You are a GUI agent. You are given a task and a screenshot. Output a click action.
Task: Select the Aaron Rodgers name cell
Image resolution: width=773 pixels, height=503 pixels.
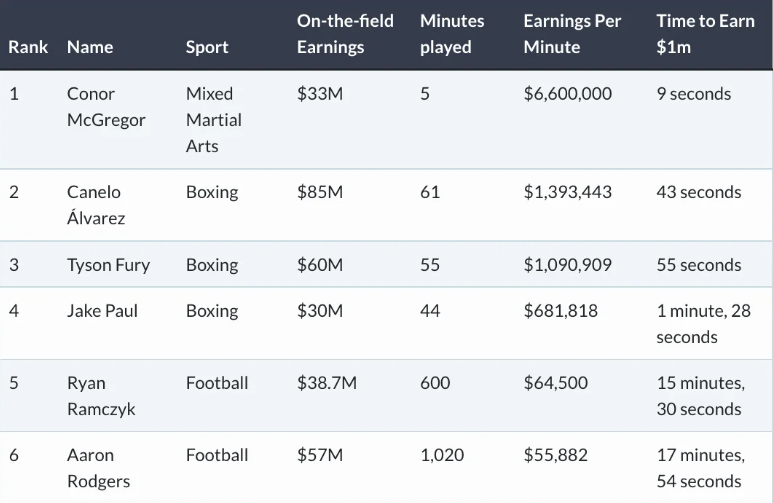pos(100,468)
